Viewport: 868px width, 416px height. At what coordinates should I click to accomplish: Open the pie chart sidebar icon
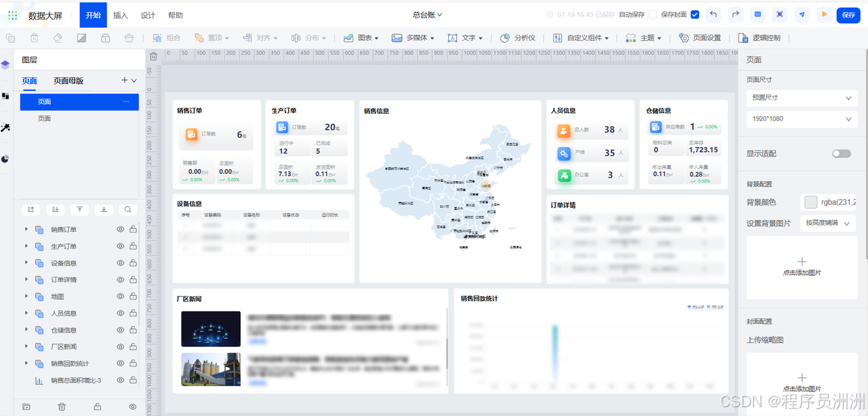coord(5,159)
